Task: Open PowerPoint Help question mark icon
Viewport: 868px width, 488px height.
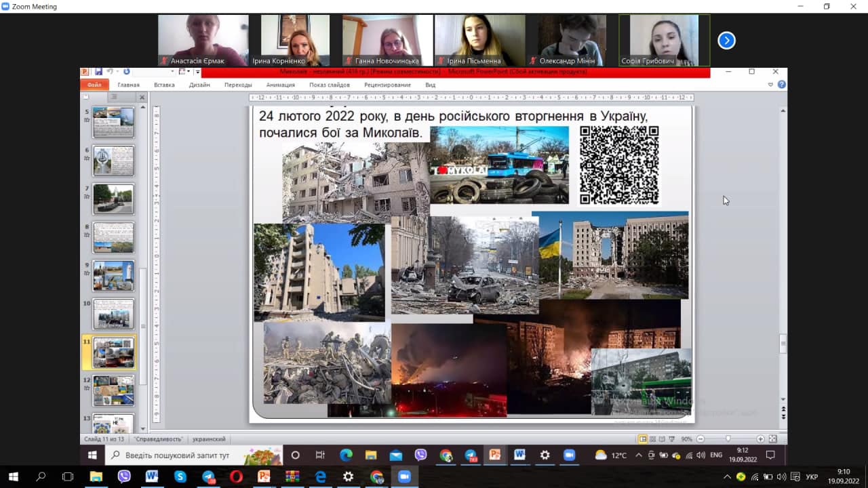Action: coord(782,85)
